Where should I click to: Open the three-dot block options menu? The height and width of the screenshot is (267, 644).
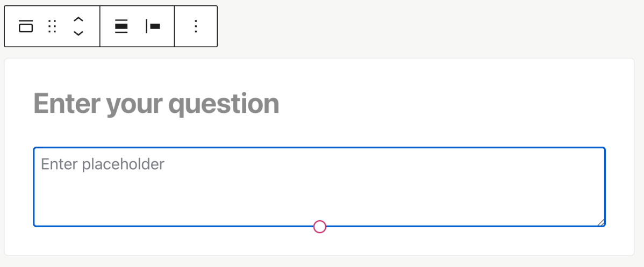point(196,26)
